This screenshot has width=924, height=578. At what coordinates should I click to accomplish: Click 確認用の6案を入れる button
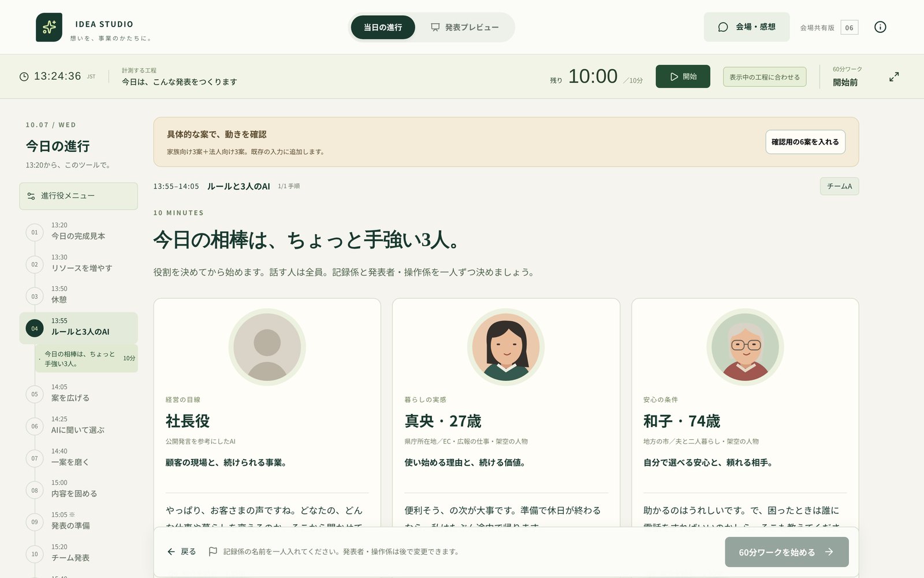[805, 142]
